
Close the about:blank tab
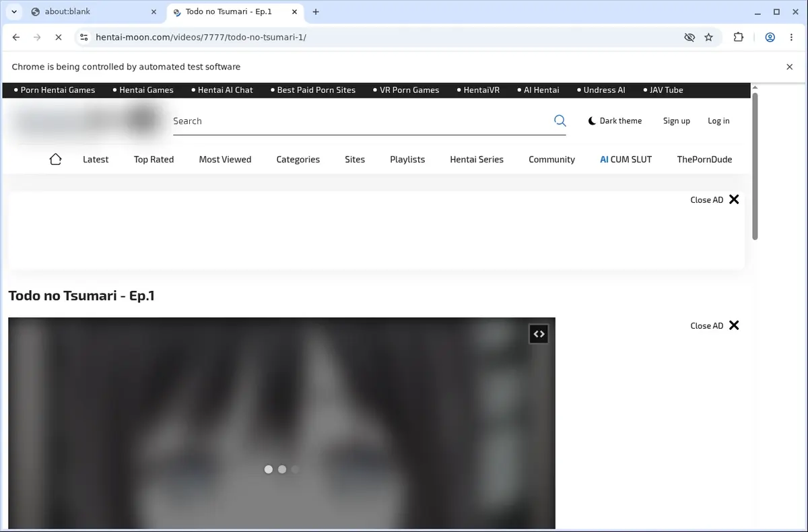pyautogui.click(x=154, y=11)
